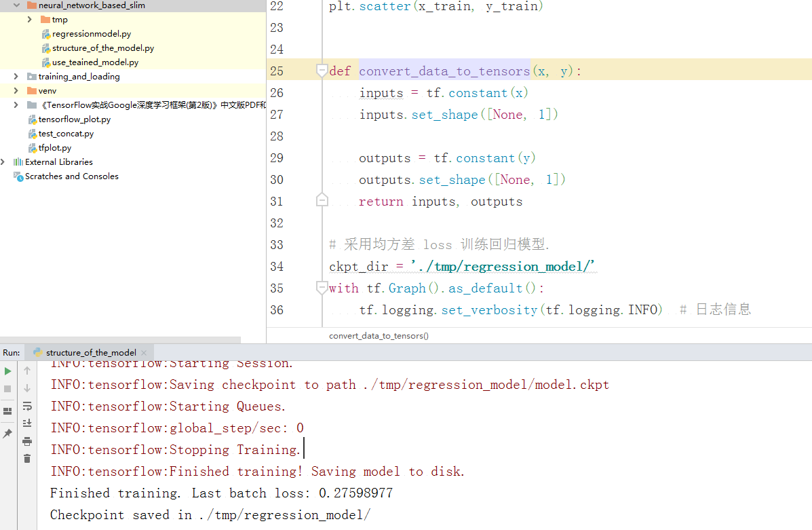Toggle the restore layout icon in Run panel
This screenshot has height=530, width=812.
[7, 410]
